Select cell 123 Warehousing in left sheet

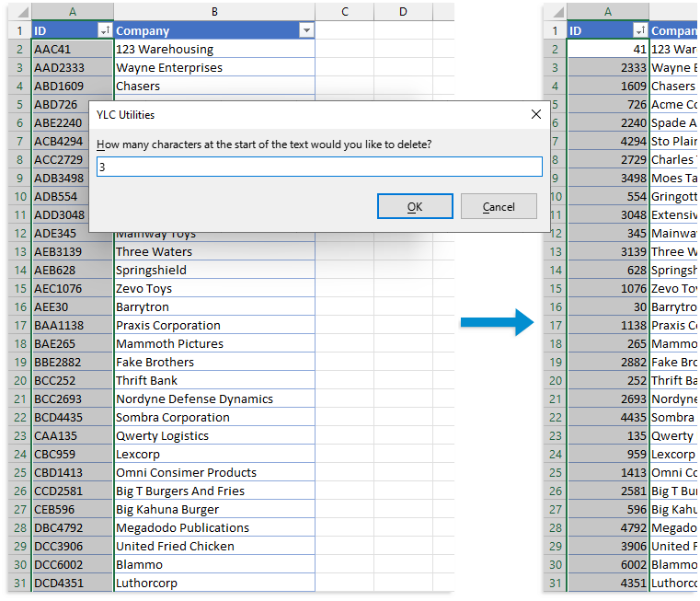214,49
